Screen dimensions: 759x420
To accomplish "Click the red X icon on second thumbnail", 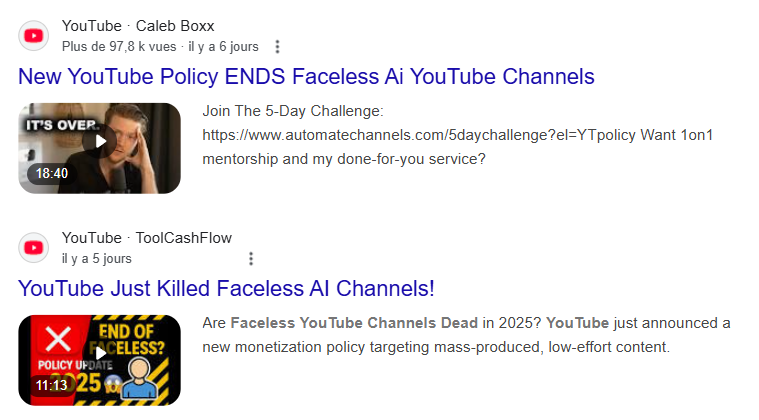I will point(58,339).
